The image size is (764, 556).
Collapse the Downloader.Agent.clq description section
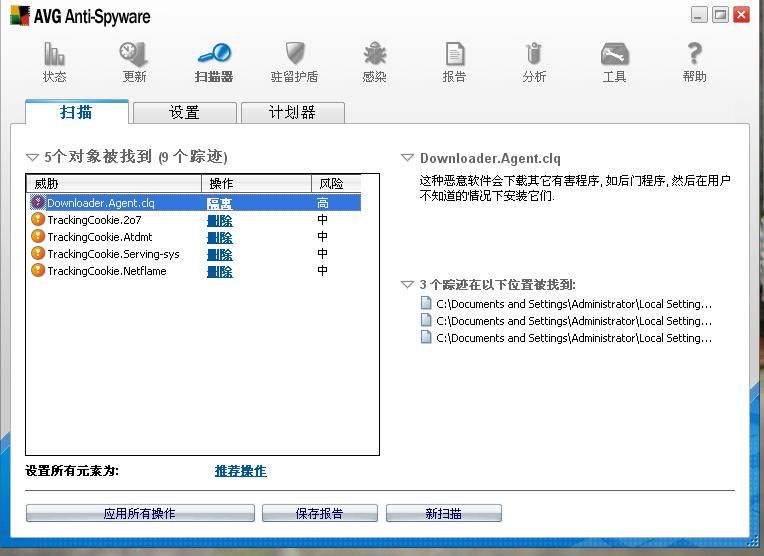(x=407, y=157)
